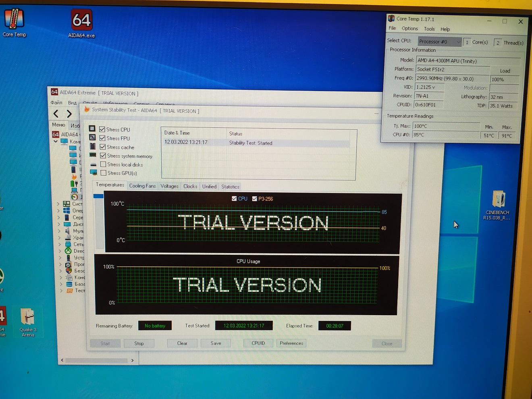Open Core Temp File menu
This screenshot has width=532, height=399.
click(x=392, y=28)
